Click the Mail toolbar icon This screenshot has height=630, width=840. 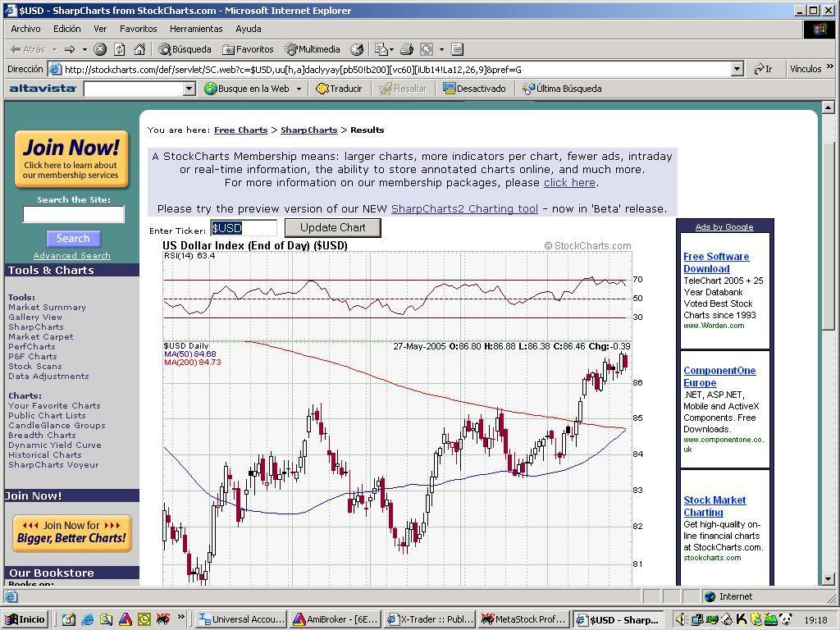[381, 49]
